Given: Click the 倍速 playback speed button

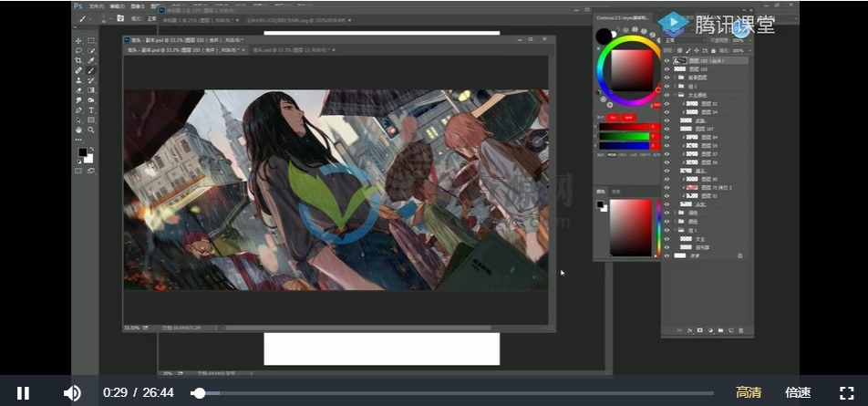Looking at the screenshot, I should coord(798,392).
